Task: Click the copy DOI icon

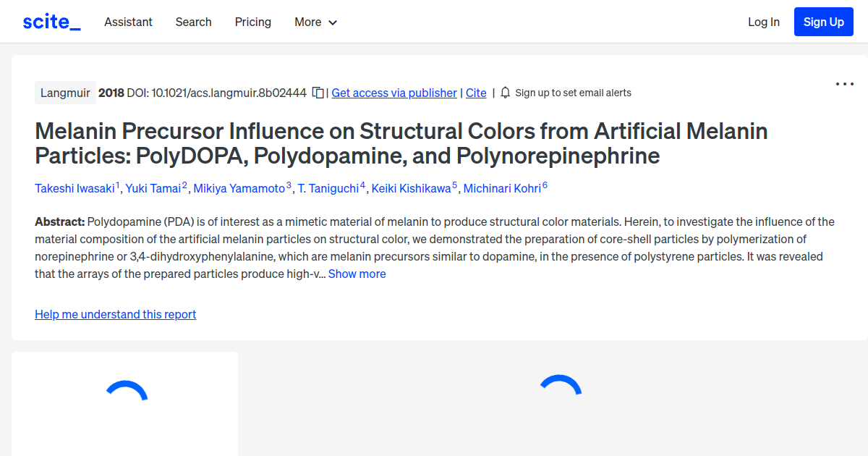Action: click(x=318, y=93)
